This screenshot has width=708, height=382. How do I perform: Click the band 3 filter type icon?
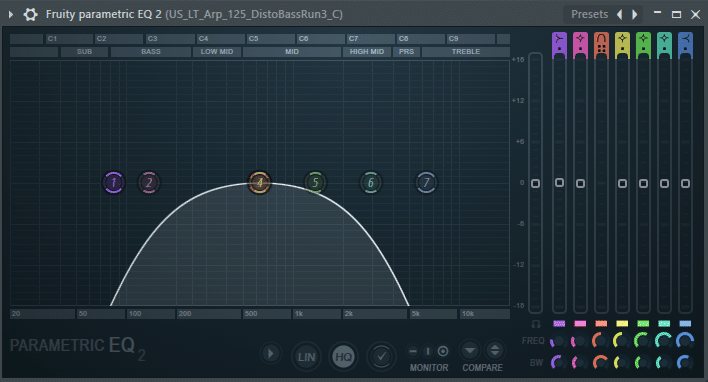coord(601,45)
